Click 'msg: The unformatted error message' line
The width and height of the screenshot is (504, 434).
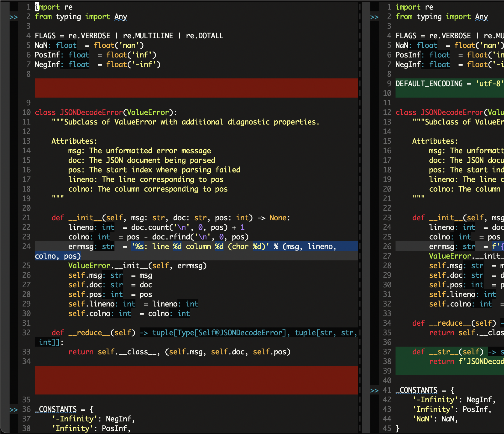coord(140,151)
